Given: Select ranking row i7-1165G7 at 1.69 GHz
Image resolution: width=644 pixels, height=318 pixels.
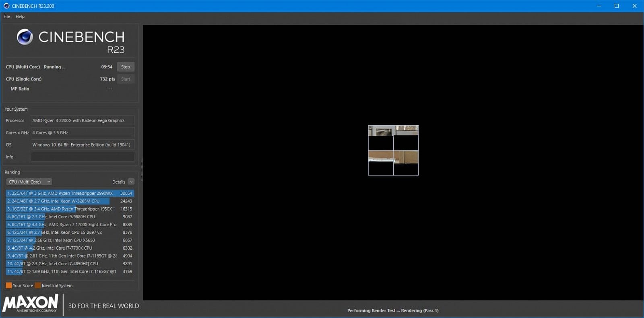Looking at the screenshot, I should [70, 272].
